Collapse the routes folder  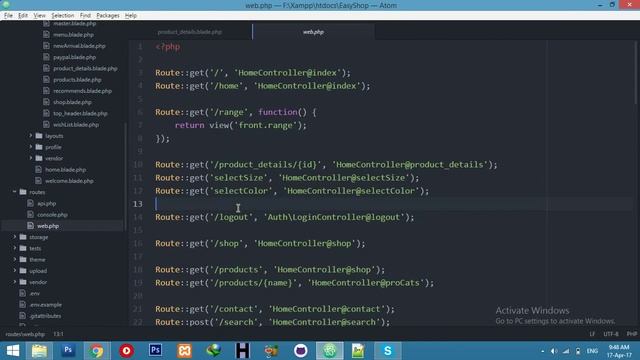click(15, 192)
